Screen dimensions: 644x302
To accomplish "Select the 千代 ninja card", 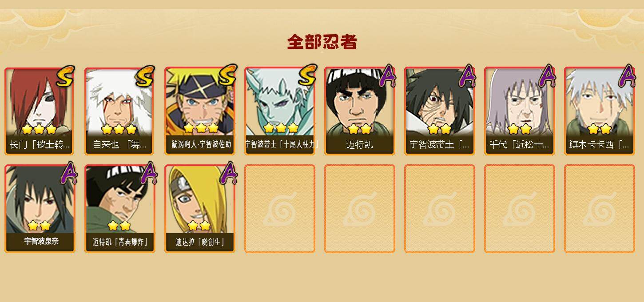I will point(520,111).
